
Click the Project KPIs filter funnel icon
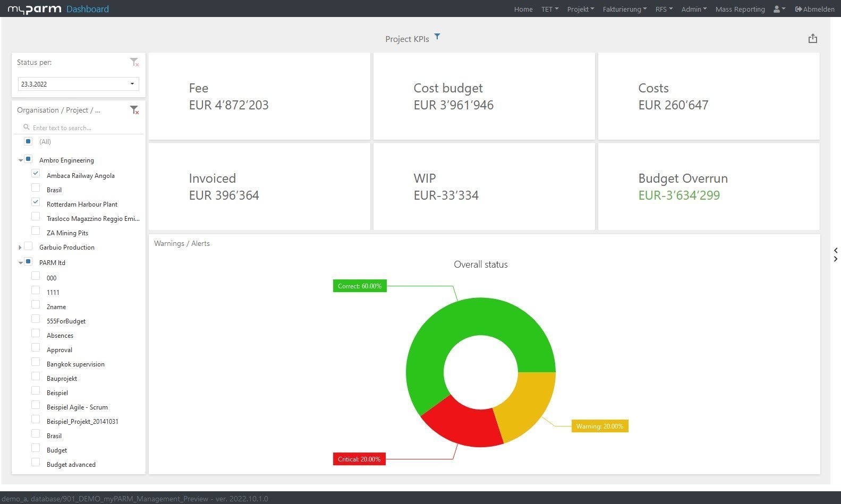pyautogui.click(x=437, y=37)
